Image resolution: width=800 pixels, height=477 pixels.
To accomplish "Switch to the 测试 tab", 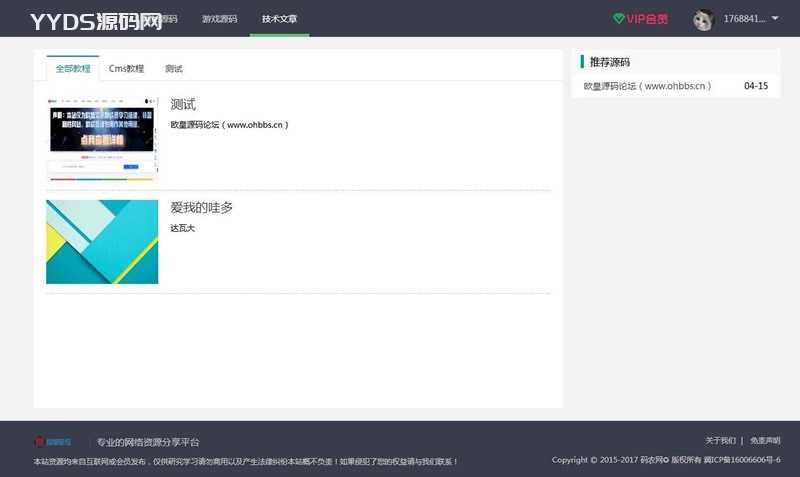I will (174, 69).
